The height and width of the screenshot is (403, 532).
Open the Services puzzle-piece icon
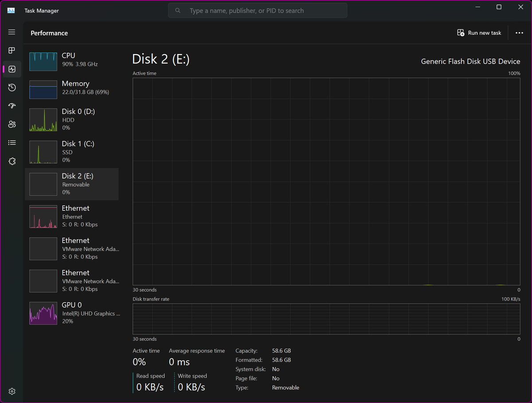coord(12,161)
